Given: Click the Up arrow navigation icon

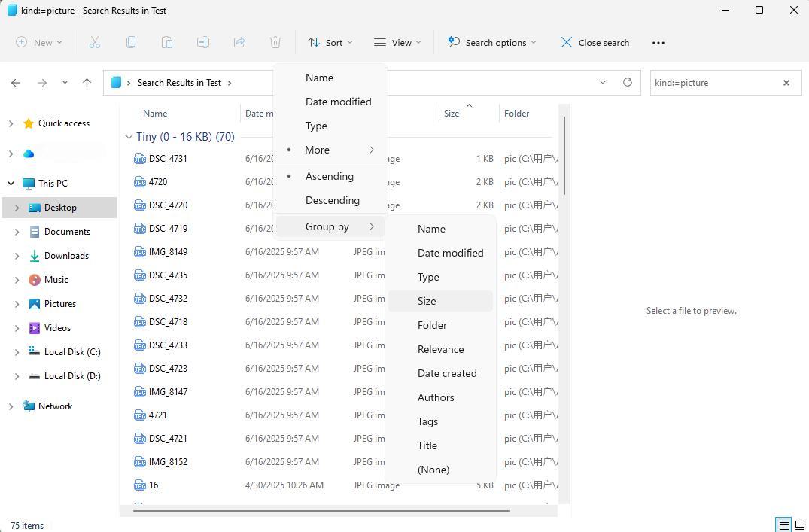Looking at the screenshot, I should pyautogui.click(x=87, y=83).
